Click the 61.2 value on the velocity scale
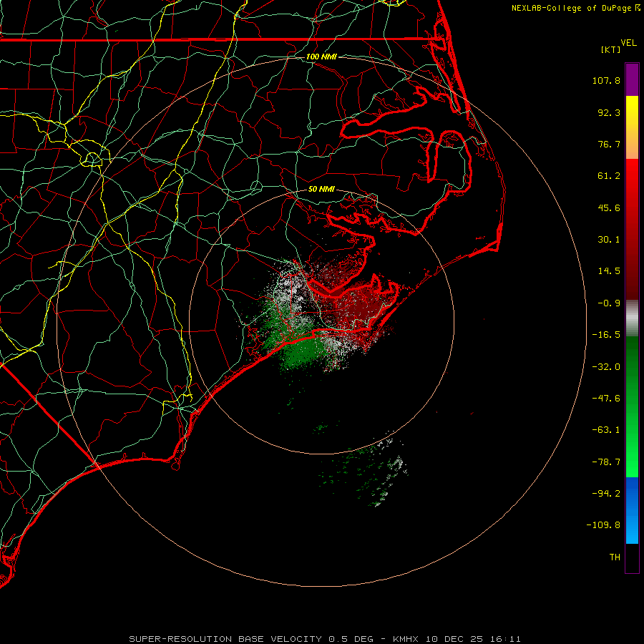Screen dimensions: 644x644 pos(609,176)
